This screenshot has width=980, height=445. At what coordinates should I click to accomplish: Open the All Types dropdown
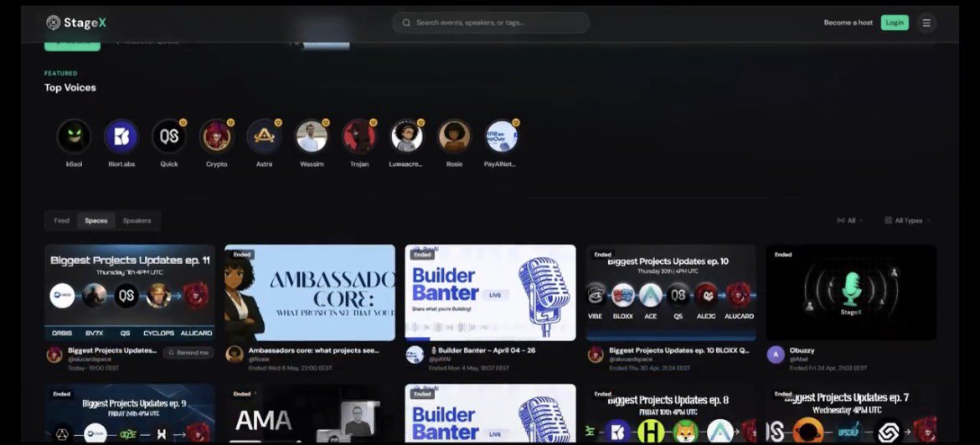[907, 220]
